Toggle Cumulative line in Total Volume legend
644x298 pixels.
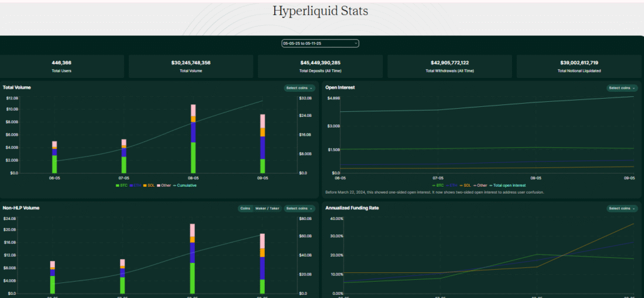coord(185,185)
